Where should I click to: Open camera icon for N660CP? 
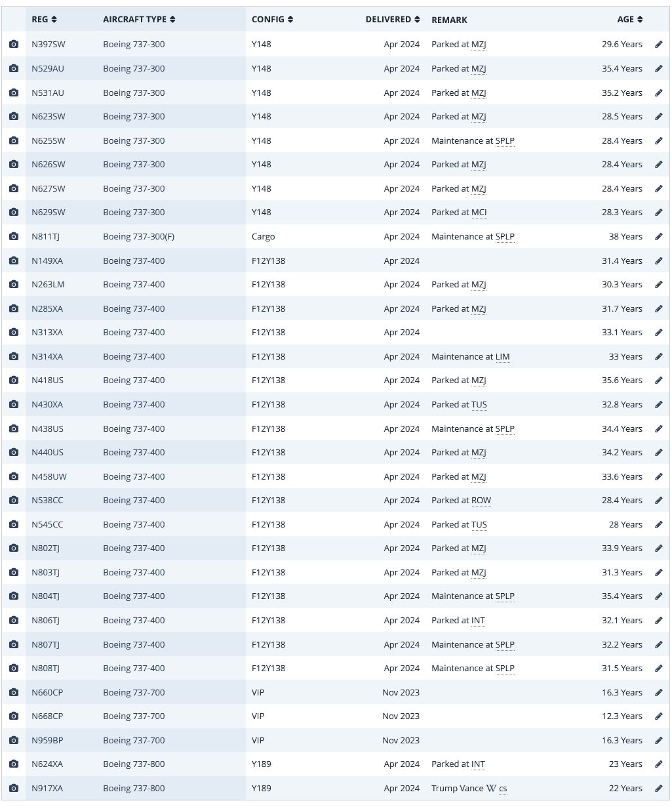(14, 692)
